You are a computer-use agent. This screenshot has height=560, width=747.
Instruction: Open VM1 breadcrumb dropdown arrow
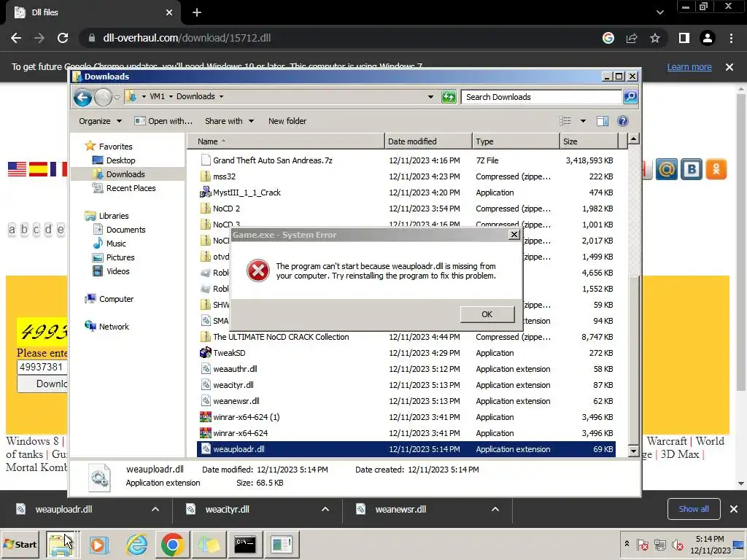click(171, 97)
